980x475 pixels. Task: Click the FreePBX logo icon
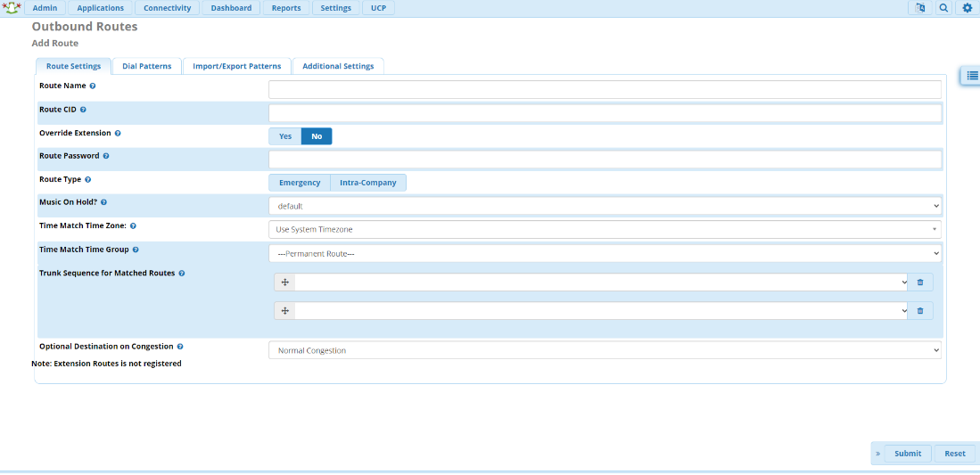12,8
